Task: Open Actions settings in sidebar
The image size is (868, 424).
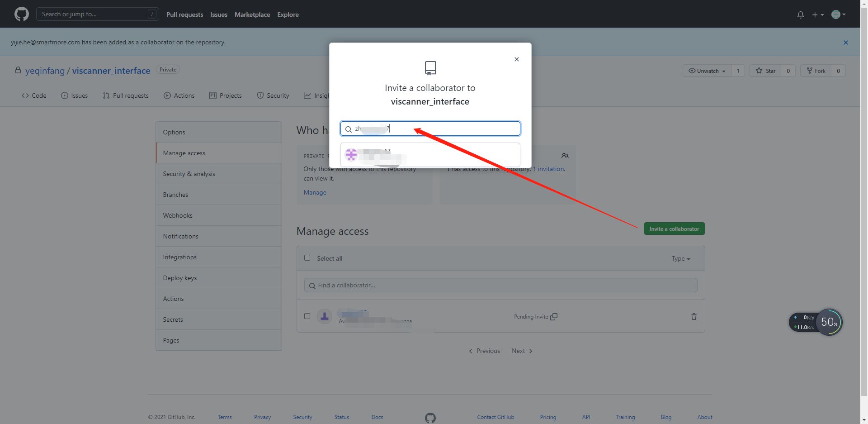Action: pyautogui.click(x=219, y=299)
